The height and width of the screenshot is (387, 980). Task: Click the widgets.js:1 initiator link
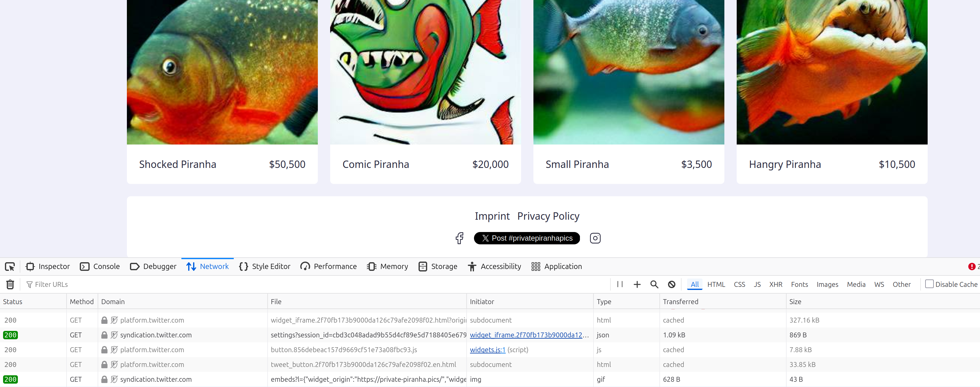pos(487,350)
